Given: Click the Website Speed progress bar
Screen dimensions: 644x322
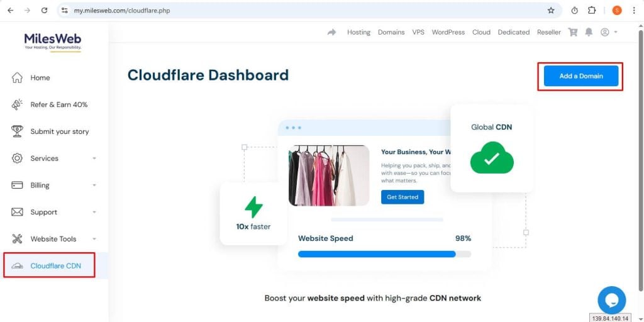Looking at the screenshot, I should coord(384,254).
